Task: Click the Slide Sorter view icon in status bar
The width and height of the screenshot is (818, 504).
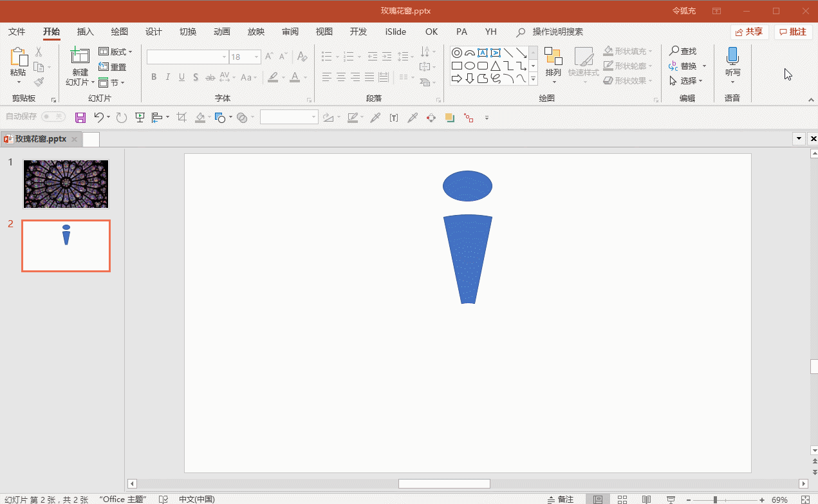Action: click(622, 499)
